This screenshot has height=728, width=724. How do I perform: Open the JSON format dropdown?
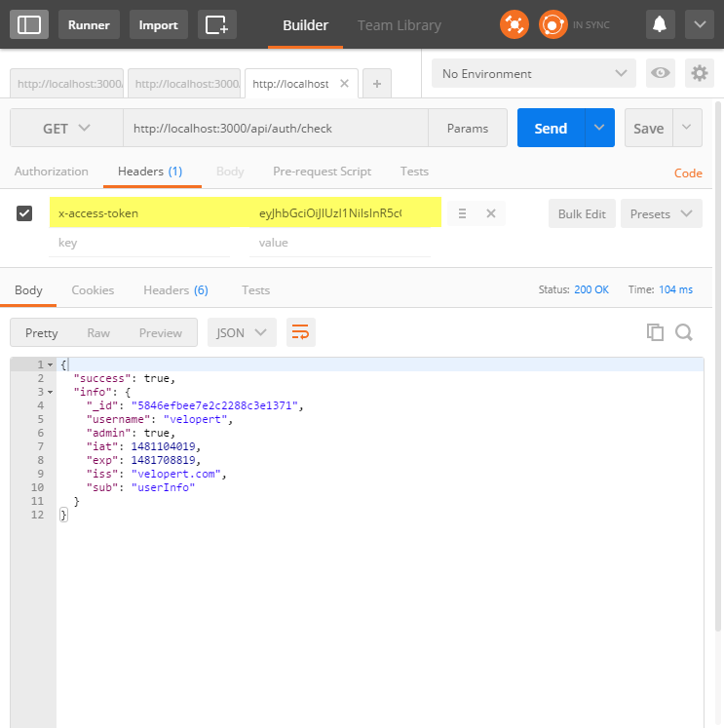click(241, 332)
